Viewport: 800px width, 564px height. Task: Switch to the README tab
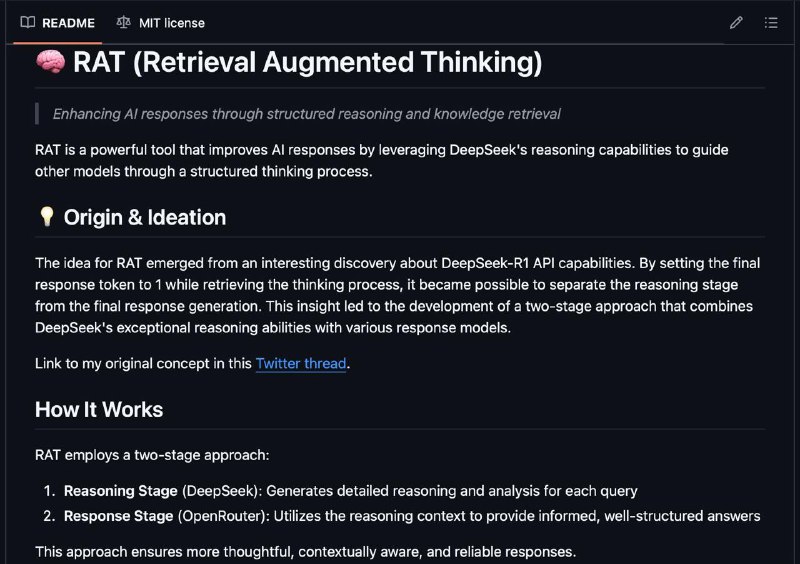[x=58, y=22]
